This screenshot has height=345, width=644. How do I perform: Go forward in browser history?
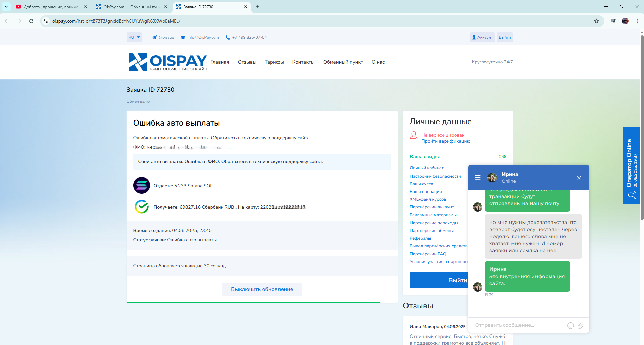click(19, 21)
